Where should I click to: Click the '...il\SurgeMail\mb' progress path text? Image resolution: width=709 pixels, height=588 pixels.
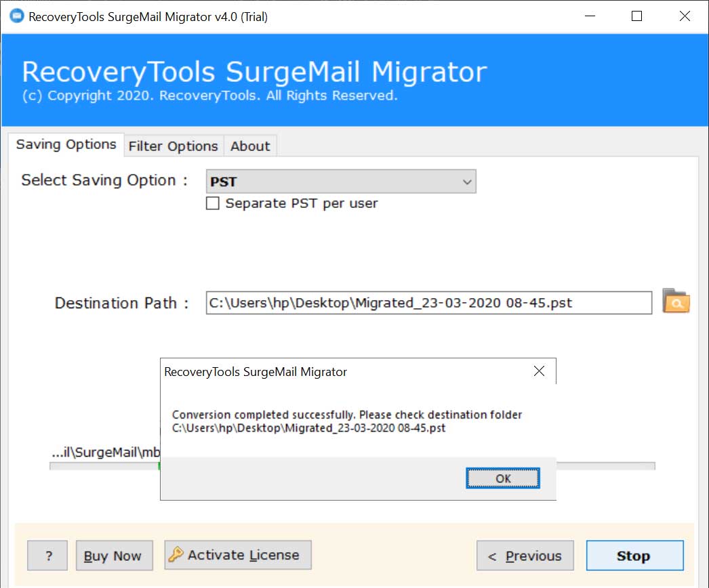click(x=106, y=452)
